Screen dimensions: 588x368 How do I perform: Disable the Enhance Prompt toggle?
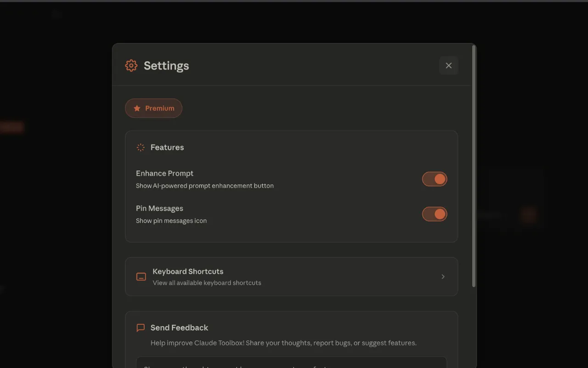pyautogui.click(x=434, y=179)
